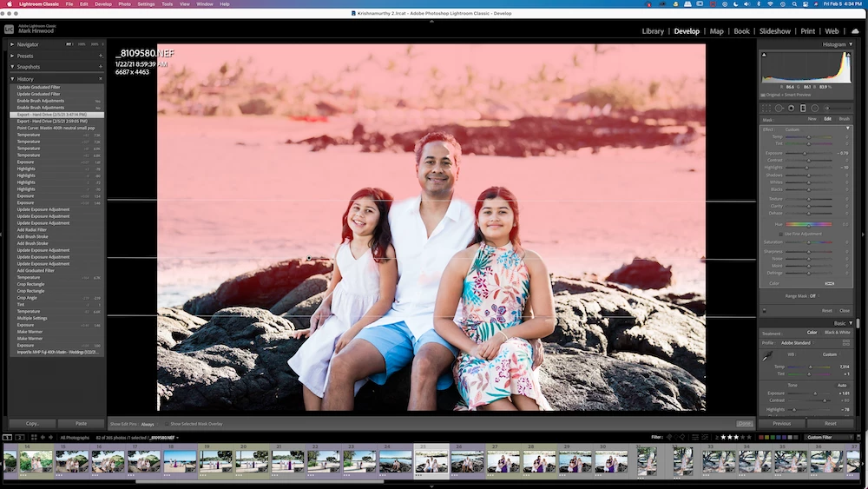Toggle the mask panel on/off switch
The width and height of the screenshot is (868, 489).
tap(765, 311)
